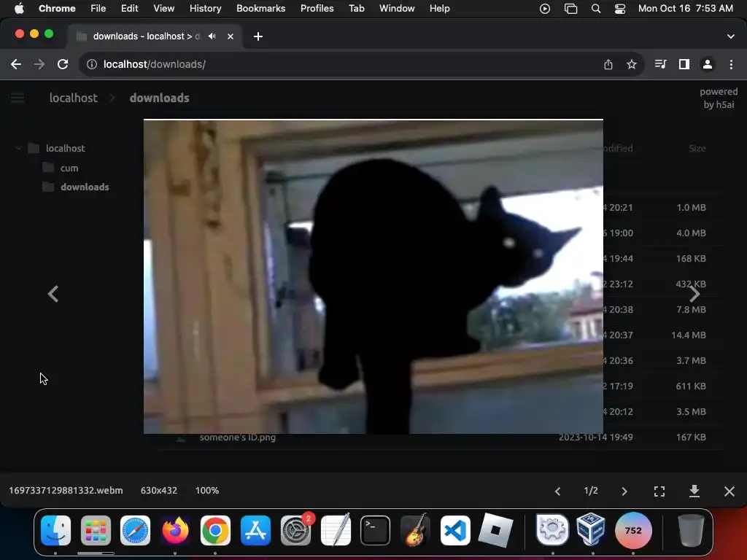The height and width of the screenshot is (560, 747).
Task: Open Finder from the dock
Action: 55,530
